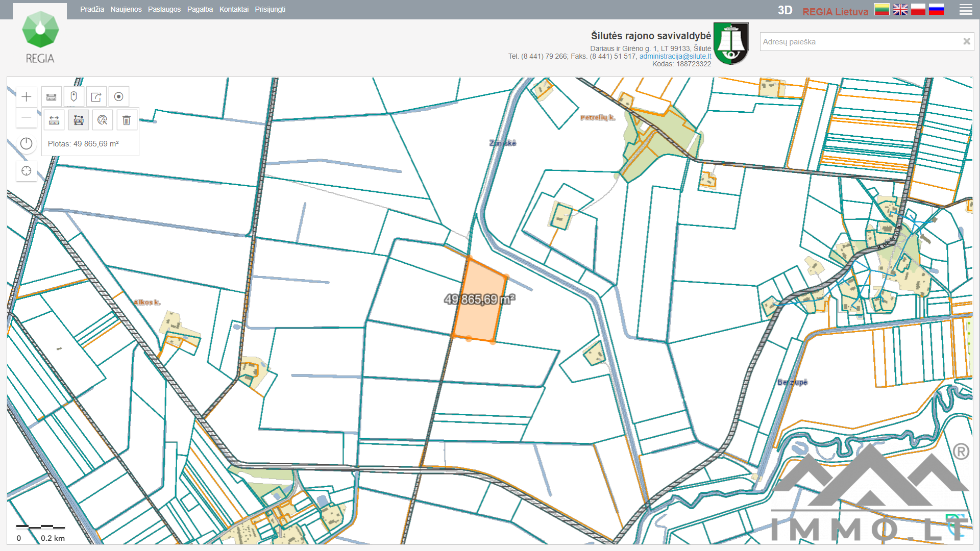Reset map rotation compass button
This screenshot has height=551, width=980.
pos(27,144)
